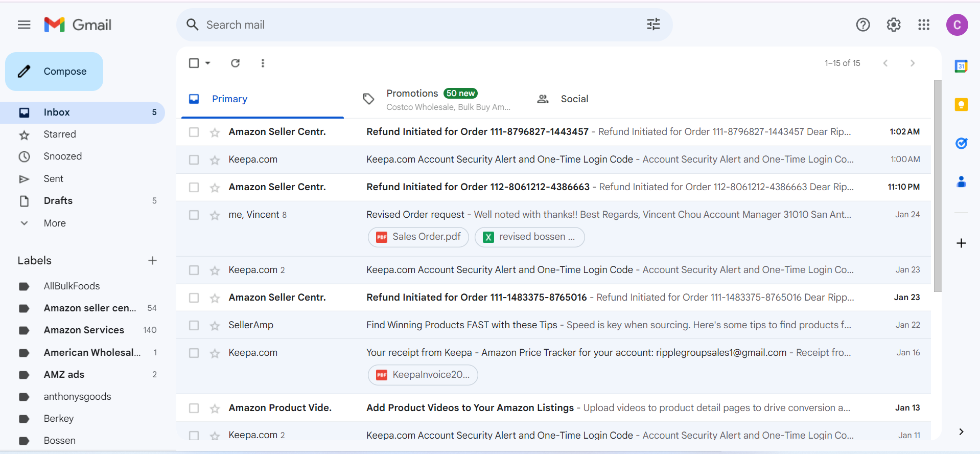Open the revised bossen spreadsheet attachment
The height and width of the screenshot is (454, 980).
click(529, 237)
